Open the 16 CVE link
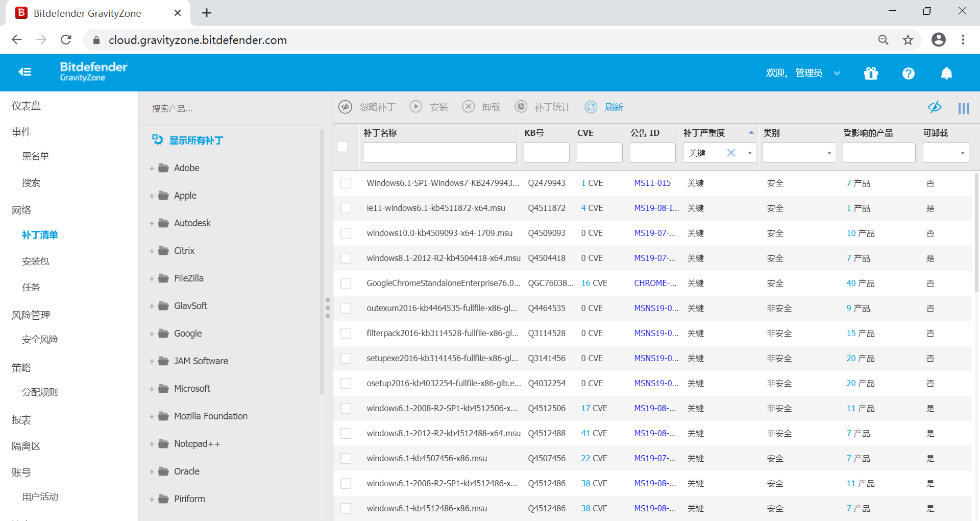The height and width of the screenshot is (521, 980). pyautogui.click(x=594, y=283)
